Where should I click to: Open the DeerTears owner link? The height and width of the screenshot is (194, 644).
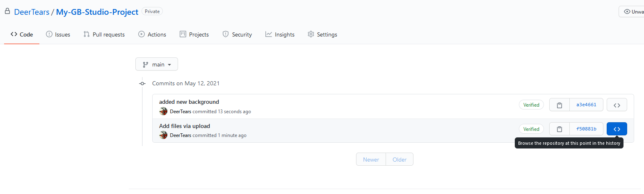pos(32,12)
